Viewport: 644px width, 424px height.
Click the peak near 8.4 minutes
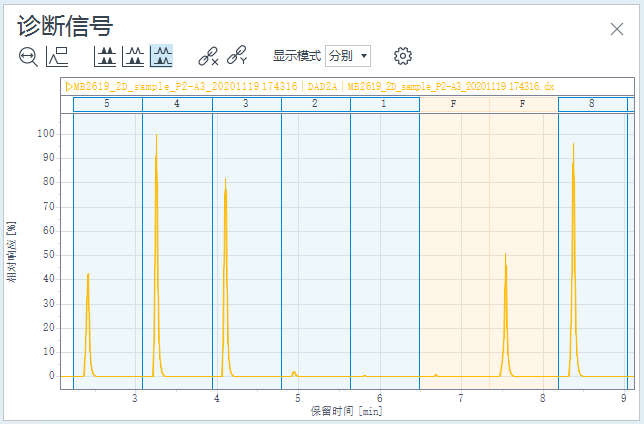[573, 260]
